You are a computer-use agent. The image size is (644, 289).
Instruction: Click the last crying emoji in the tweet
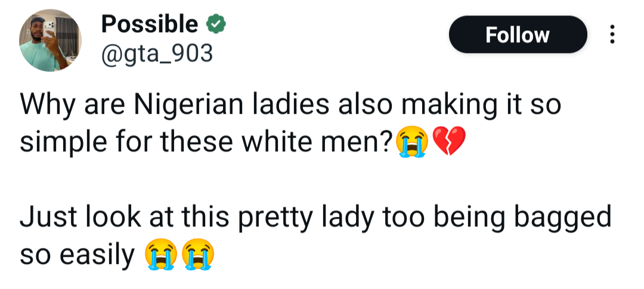(197, 256)
